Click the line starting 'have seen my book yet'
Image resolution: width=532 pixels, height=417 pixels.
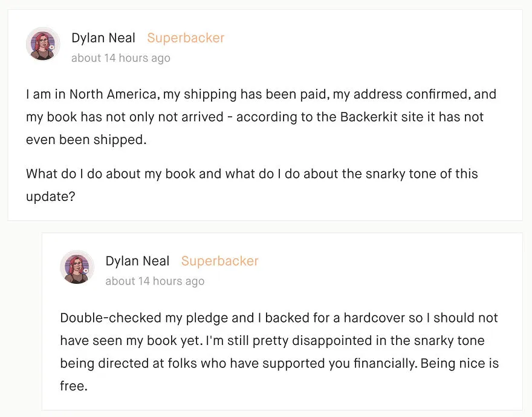click(x=272, y=341)
